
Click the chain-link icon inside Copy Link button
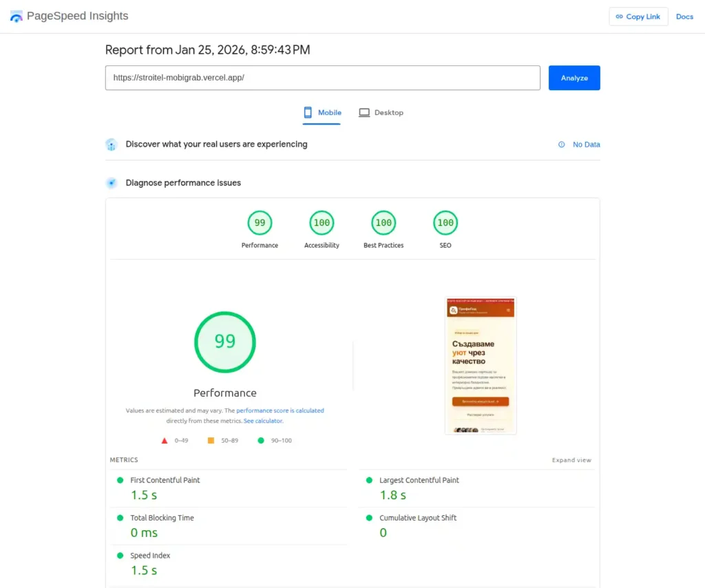click(x=618, y=17)
